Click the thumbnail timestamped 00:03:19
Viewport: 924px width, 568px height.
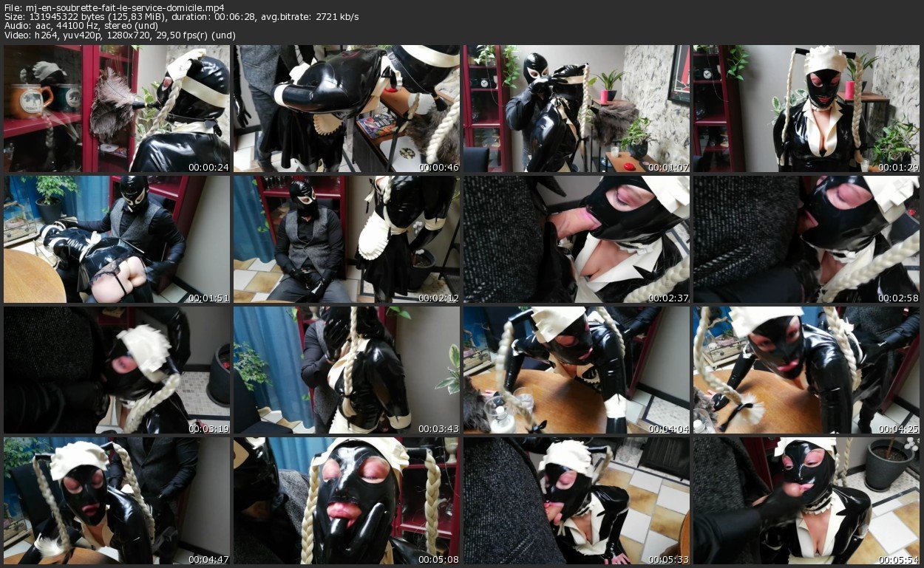[x=117, y=370]
